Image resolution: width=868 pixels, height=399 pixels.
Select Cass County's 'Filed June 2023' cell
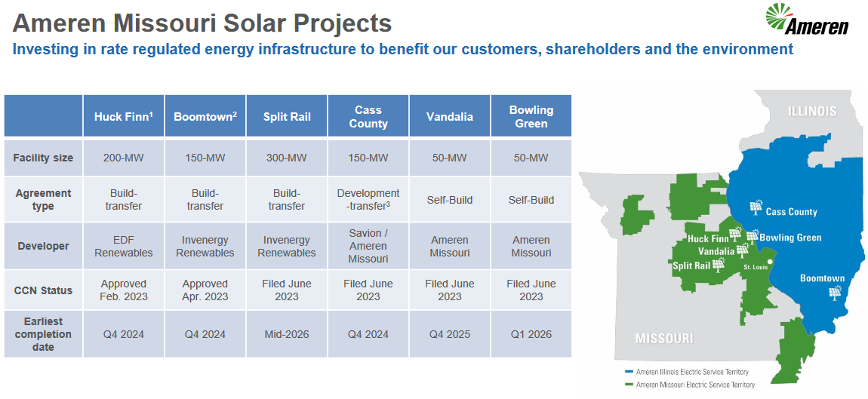pos(368,290)
